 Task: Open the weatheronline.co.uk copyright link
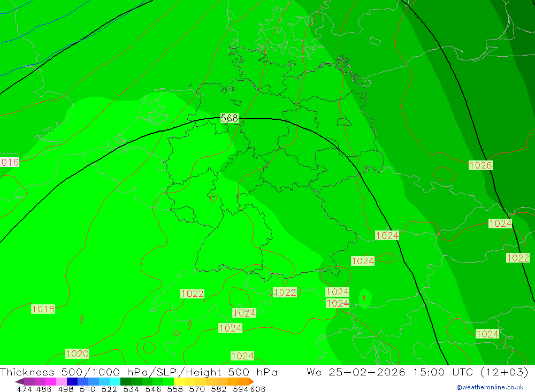point(490,387)
